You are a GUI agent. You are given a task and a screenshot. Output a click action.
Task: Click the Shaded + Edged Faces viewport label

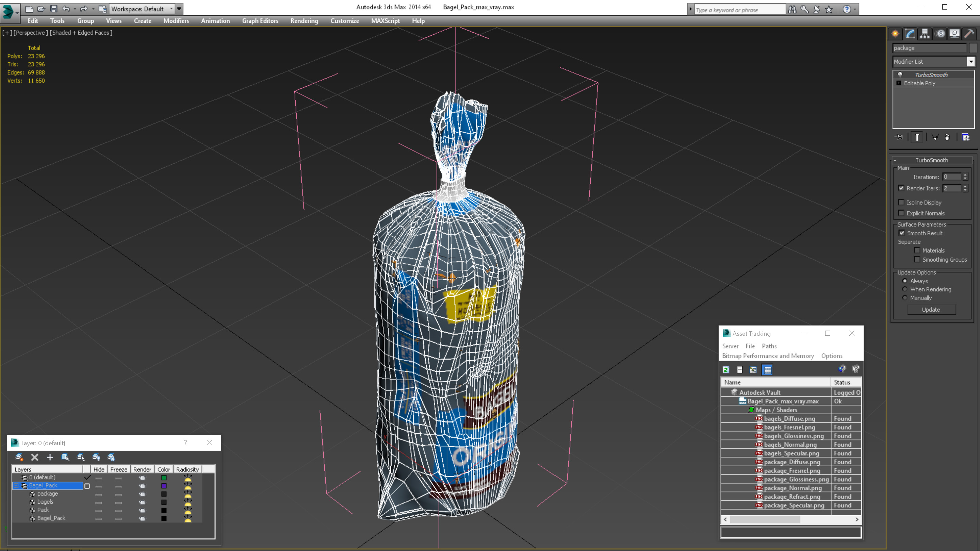[x=81, y=33]
